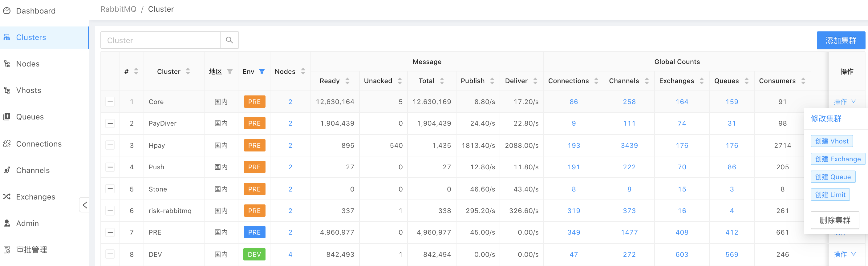Click the green DEV environment tag
Viewport: 868px width, 266px height.
[x=254, y=255]
